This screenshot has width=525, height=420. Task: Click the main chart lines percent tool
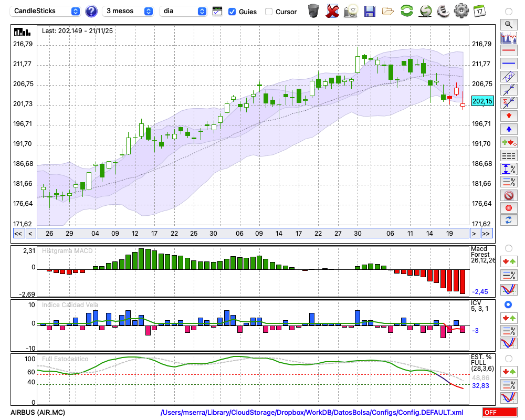pyautogui.click(x=509, y=182)
